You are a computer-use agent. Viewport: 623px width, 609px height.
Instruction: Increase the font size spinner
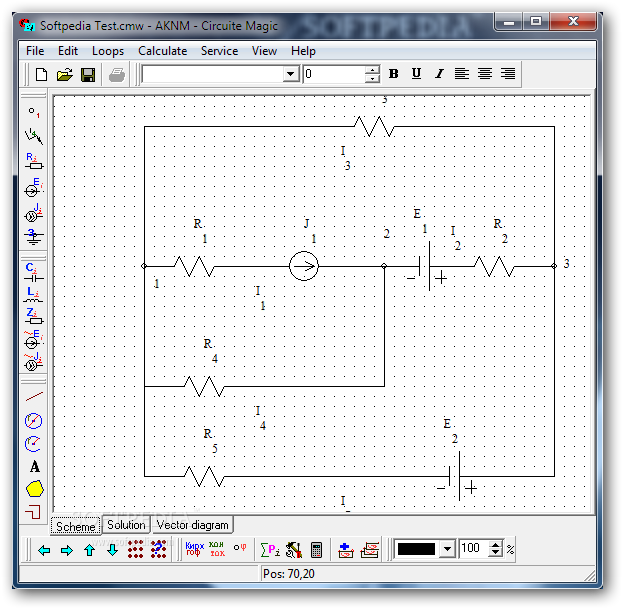[372, 70]
